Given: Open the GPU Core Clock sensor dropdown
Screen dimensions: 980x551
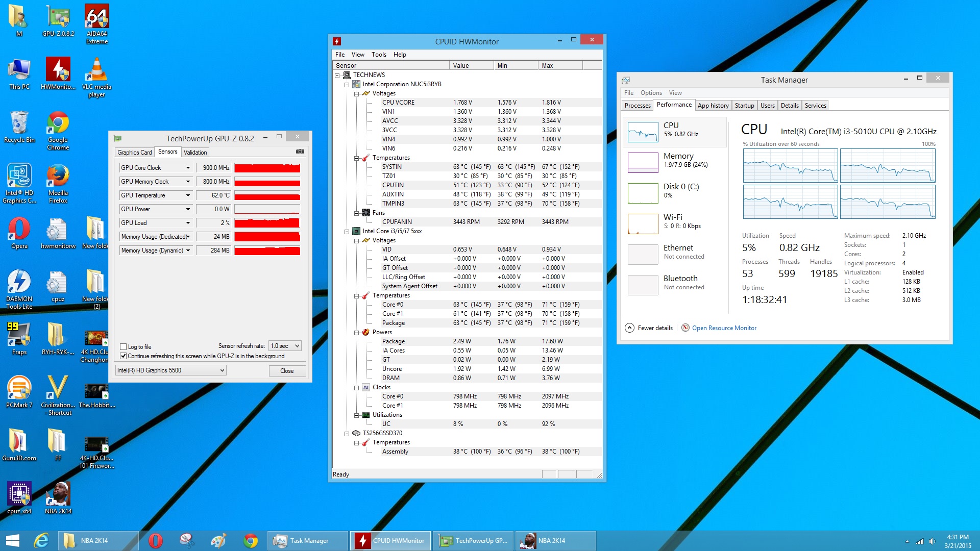Looking at the screenshot, I should 188,168.
